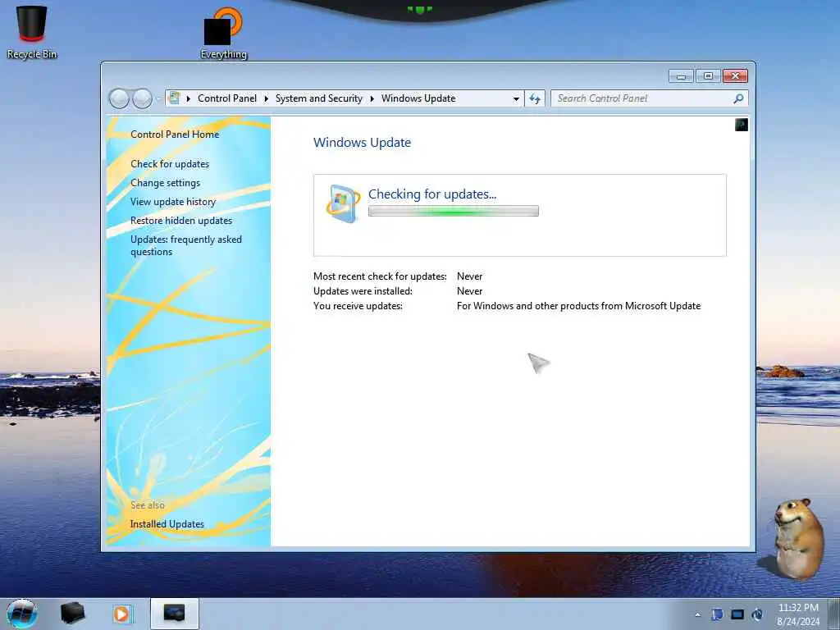
Task: Open the black box taskbar icon
Action: click(72, 614)
